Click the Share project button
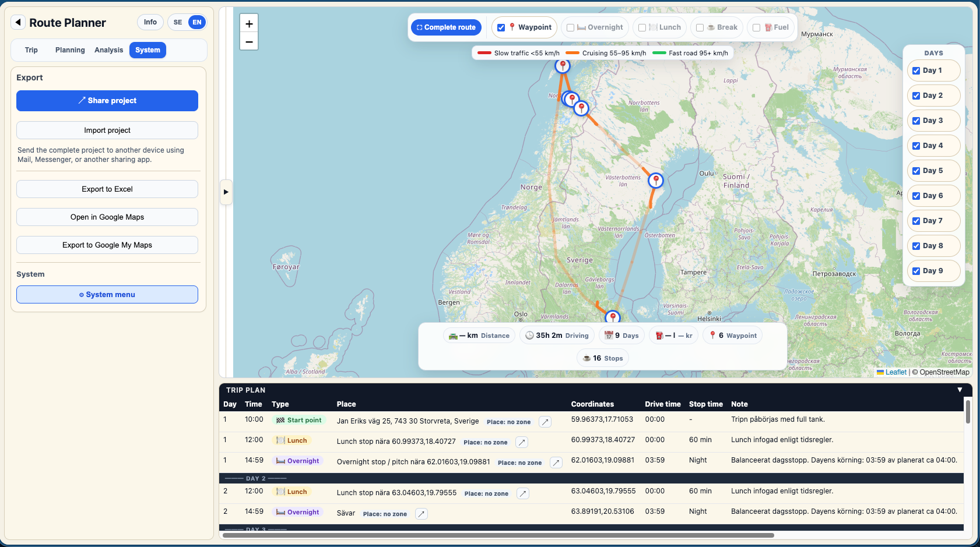The image size is (980, 547). 107,101
